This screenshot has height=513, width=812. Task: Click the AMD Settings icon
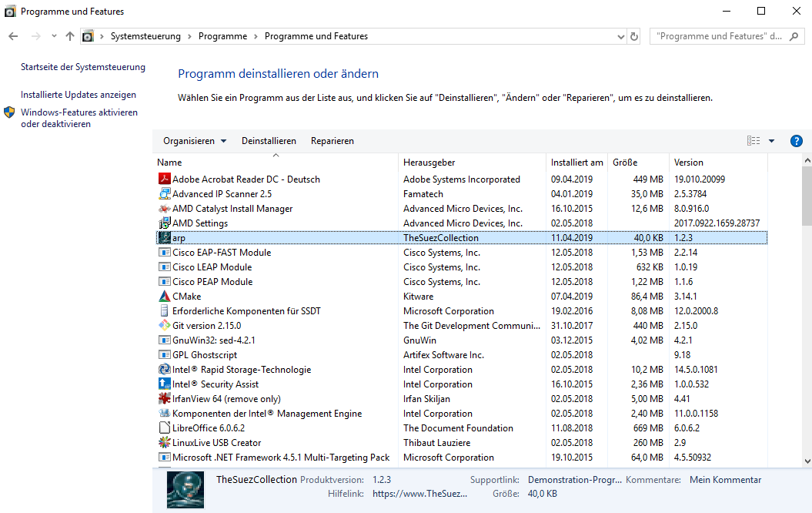(164, 223)
